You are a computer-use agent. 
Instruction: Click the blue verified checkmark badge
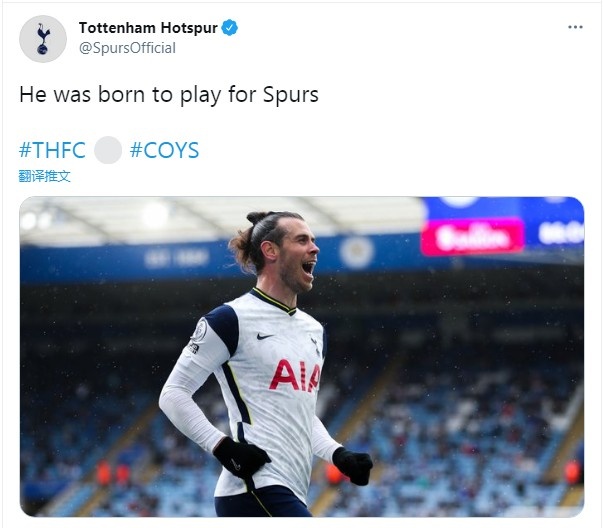(x=230, y=28)
